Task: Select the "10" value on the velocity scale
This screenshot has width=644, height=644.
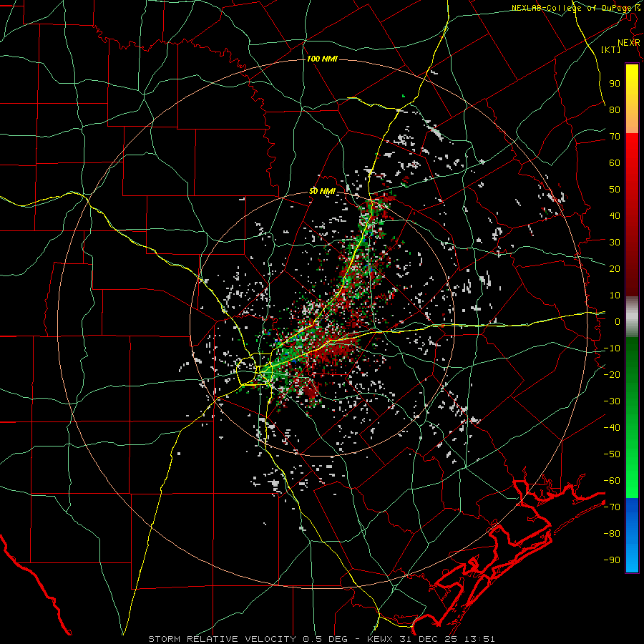Action: coord(615,296)
